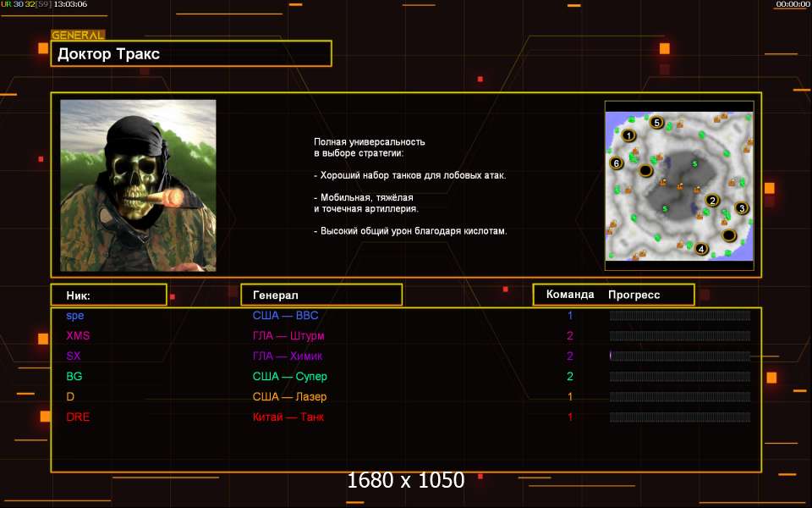The height and width of the screenshot is (508, 812).
Task: Click the UR 30 32 status readout
Action: tap(26, 4)
